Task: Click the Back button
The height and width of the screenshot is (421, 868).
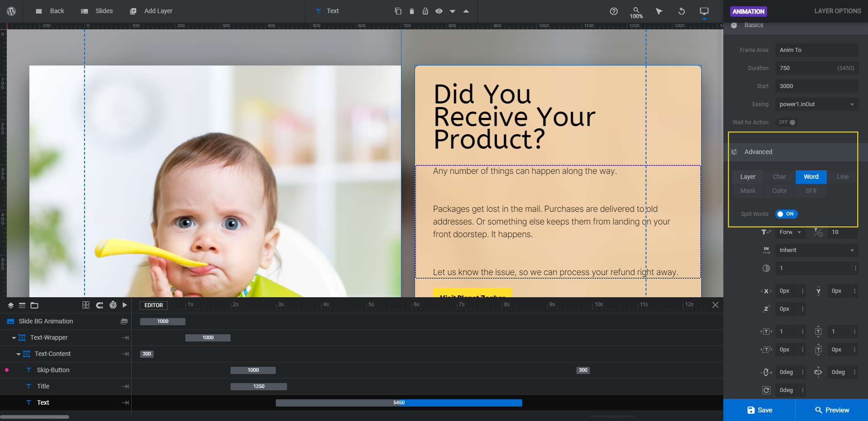Action: (50, 11)
